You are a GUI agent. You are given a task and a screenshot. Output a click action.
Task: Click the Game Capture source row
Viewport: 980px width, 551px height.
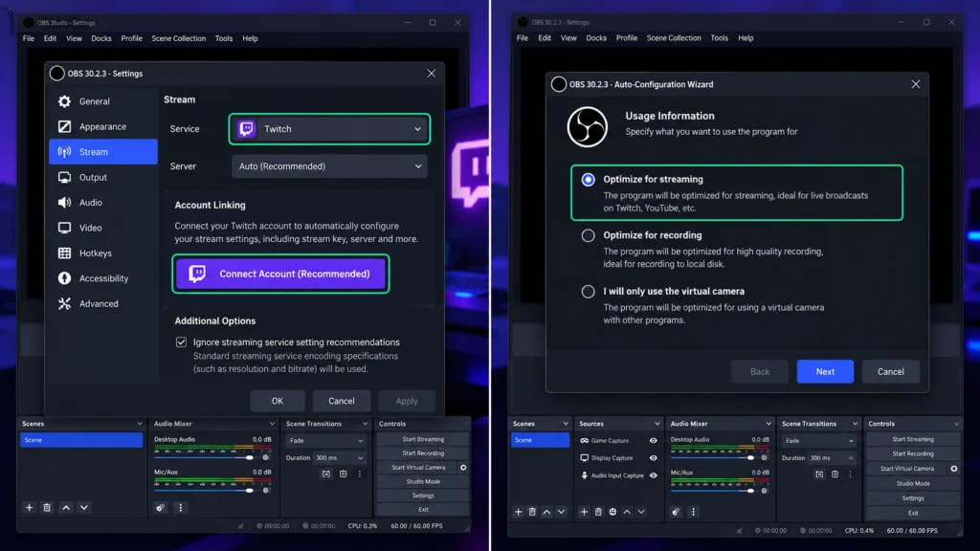[x=617, y=440]
